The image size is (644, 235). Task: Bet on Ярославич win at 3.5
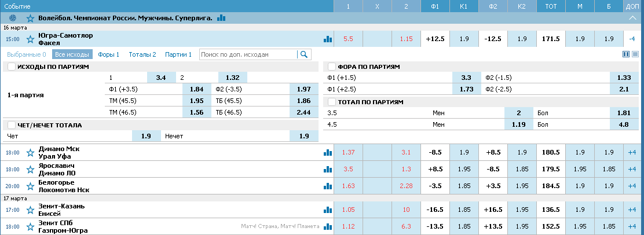click(x=349, y=169)
